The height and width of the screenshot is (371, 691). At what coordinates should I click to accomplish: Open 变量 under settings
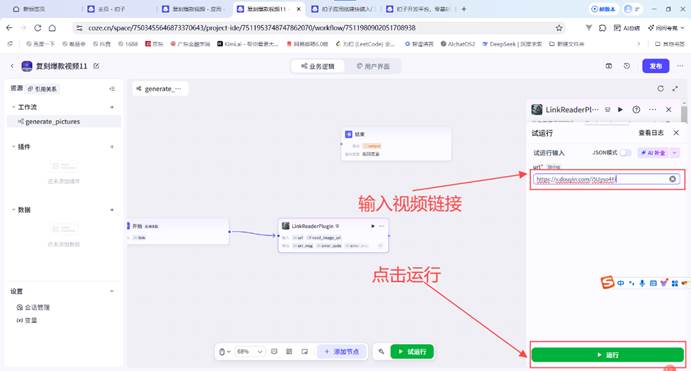pos(26,320)
